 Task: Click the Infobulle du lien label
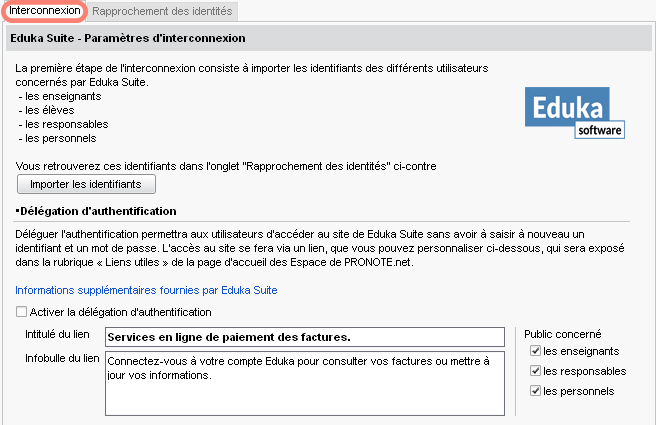[62, 358]
